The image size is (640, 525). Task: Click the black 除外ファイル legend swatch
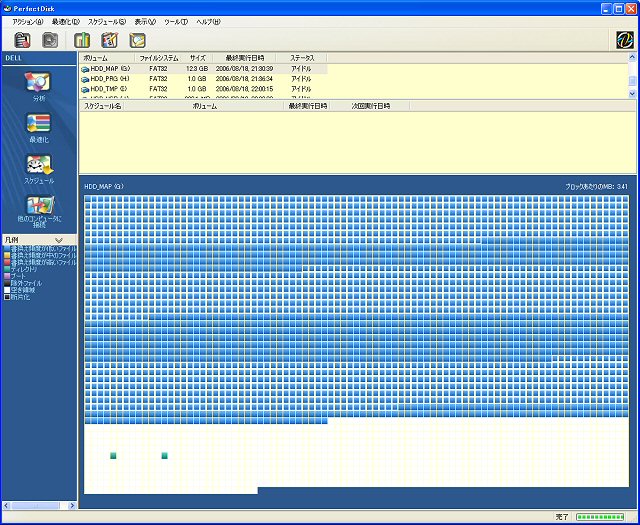7,283
